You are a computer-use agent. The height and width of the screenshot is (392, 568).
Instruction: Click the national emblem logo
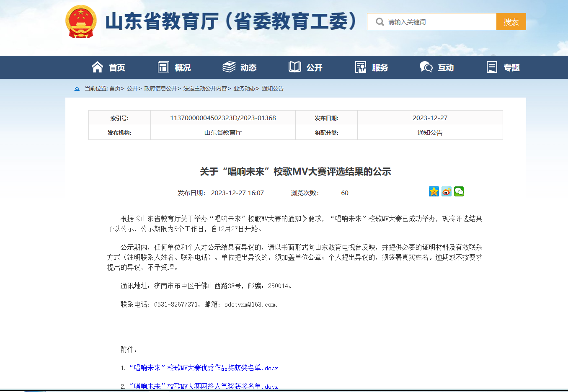81,22
